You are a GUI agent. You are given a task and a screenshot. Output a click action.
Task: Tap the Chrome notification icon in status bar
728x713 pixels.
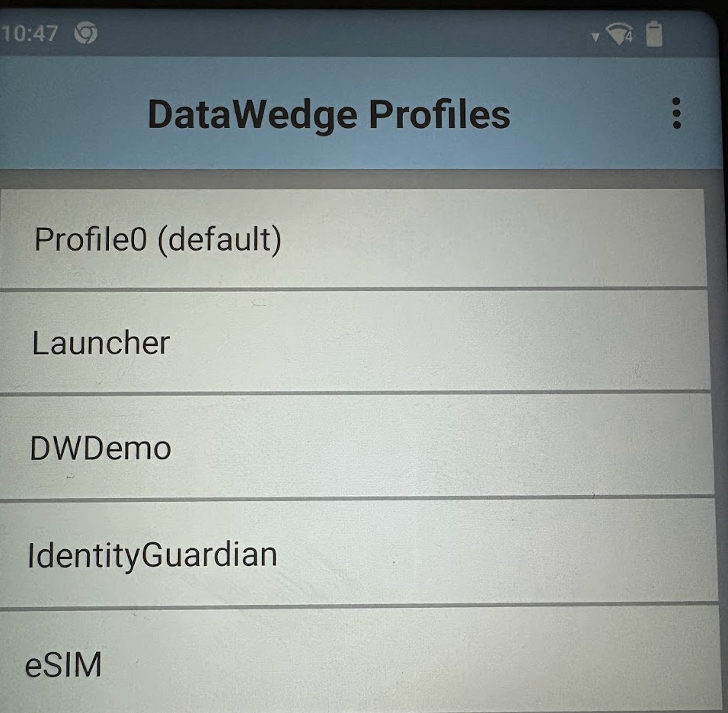click(x=85, y=33)
